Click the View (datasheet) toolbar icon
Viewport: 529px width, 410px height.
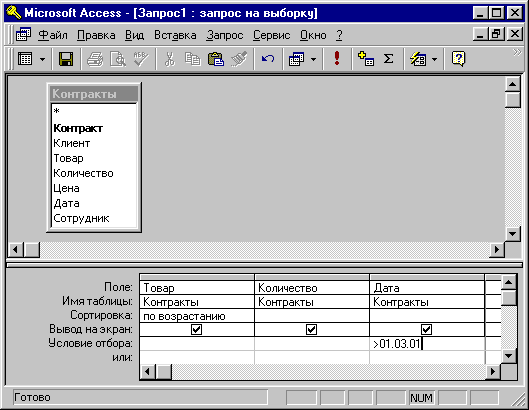(25, 59)
